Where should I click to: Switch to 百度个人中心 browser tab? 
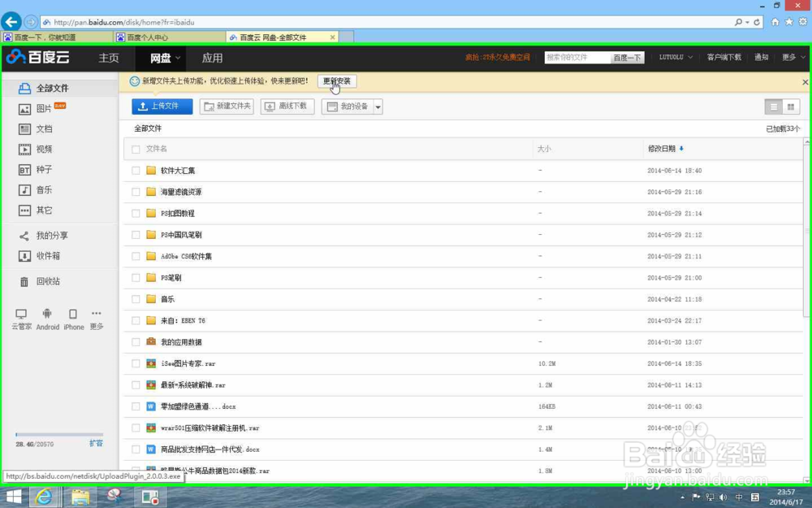[x=170, y=37]
